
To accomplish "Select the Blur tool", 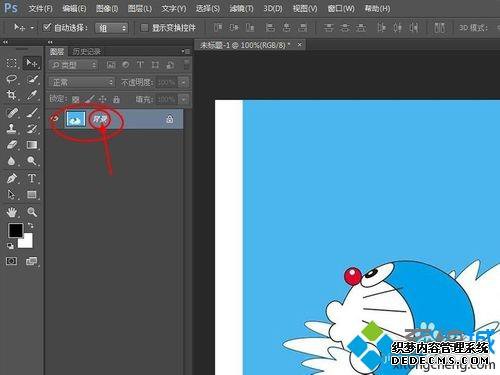I will coord(12,161).
